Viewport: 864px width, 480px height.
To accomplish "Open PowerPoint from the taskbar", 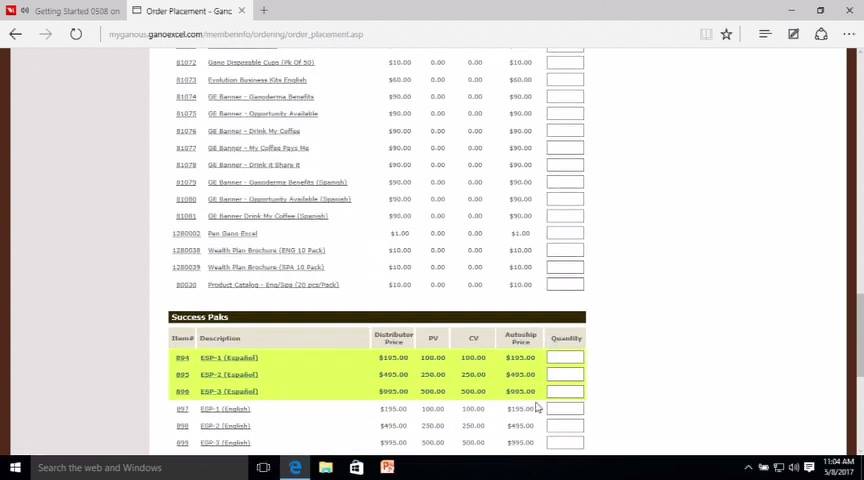I will [387, 467].
